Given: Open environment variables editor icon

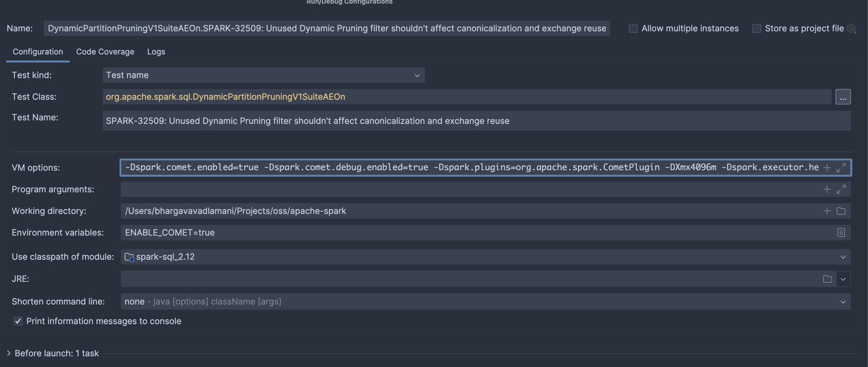Looking at the screenshot, I should click(x=841, y=233).
